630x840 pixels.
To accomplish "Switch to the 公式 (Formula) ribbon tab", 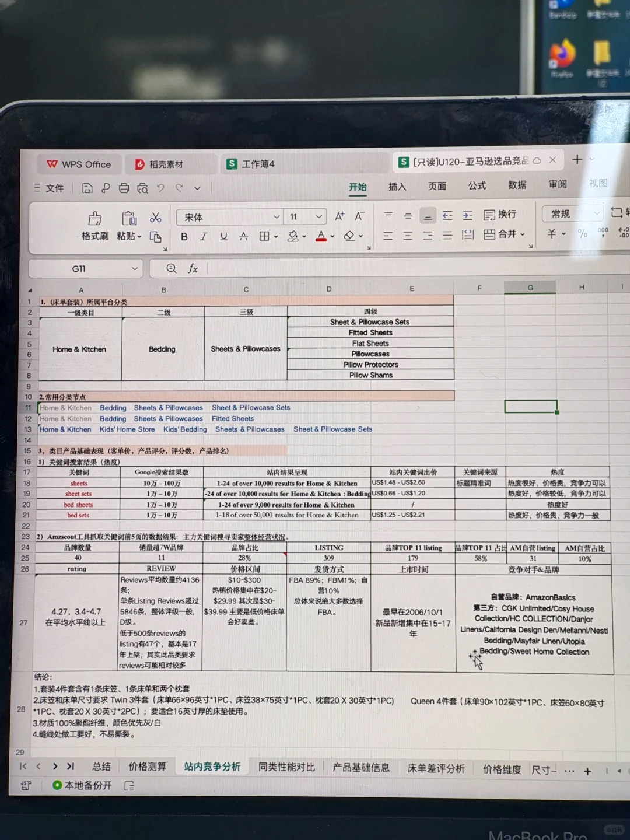I will (x=477, y=185).
